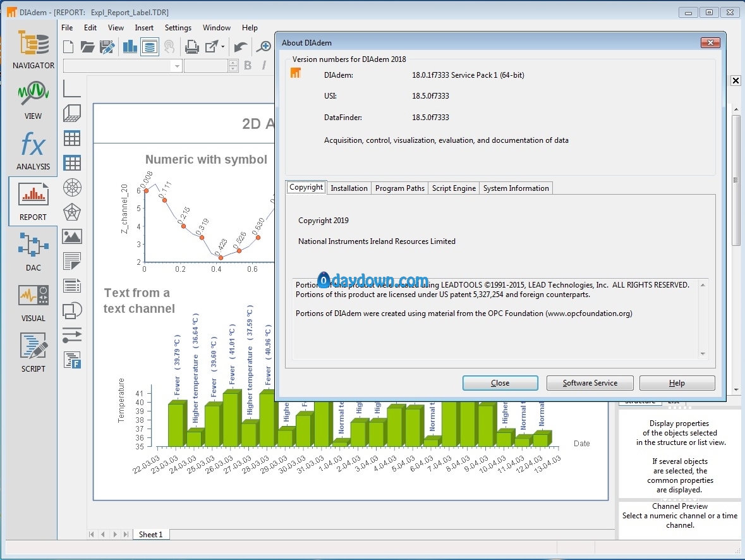Click the Software Service button
Image resolution: width=745 pixels, height=560 pixels.
coord(590,383)
